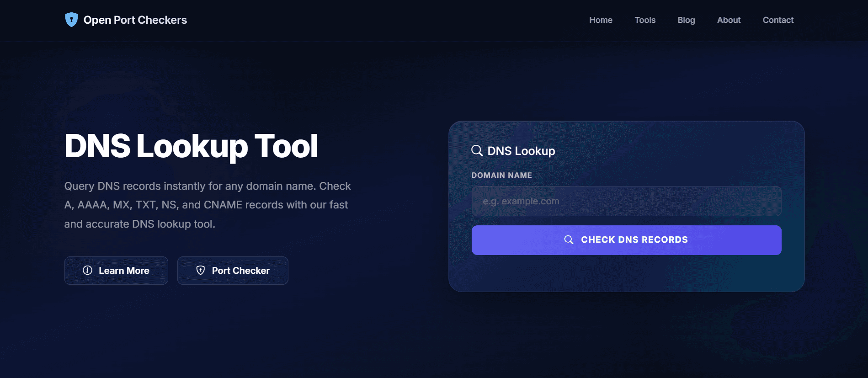Click the info icon in Learn More
The width and height of the screenshot is (868, 378).
pyautogui.click(x=87, y=270)
